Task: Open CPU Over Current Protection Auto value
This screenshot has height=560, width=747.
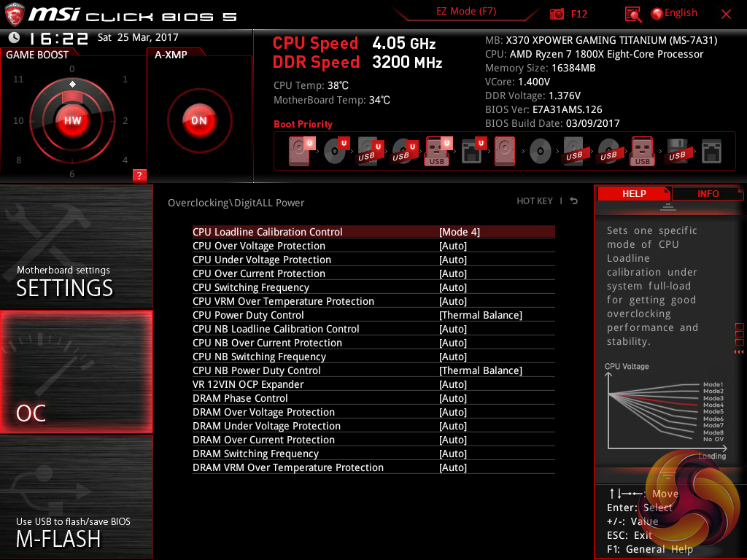Action: click(x=453, y=273)
